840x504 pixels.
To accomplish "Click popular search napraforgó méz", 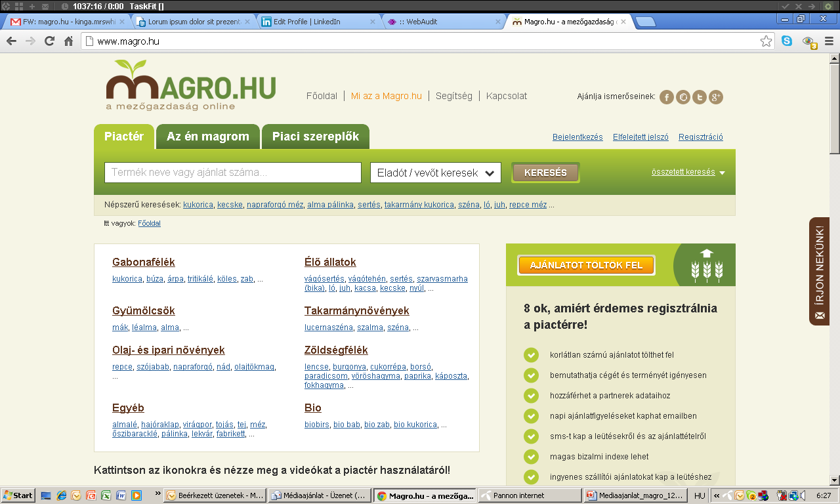I will [x=275, y=205].
